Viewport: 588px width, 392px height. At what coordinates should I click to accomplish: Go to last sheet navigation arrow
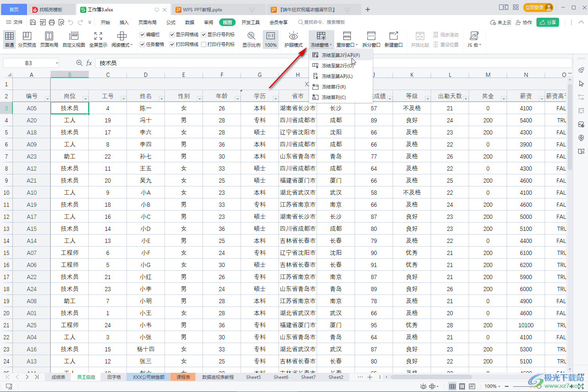click(x=37, y=377)
